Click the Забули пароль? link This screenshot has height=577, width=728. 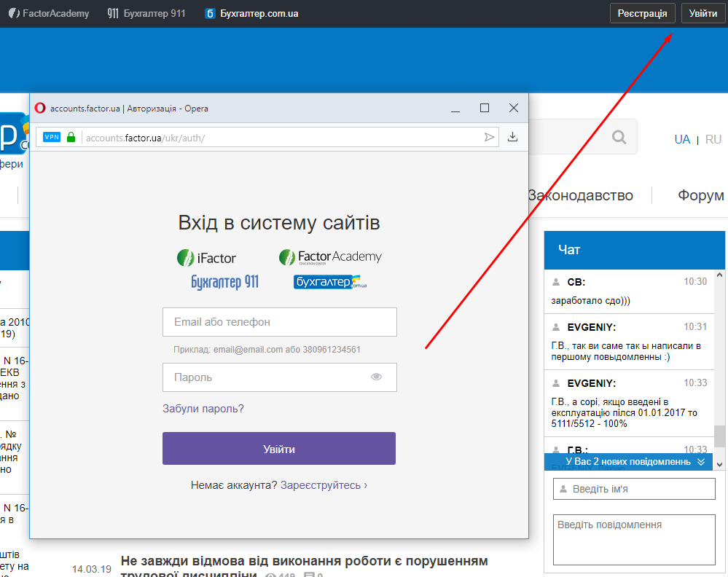tap(203, 409)
